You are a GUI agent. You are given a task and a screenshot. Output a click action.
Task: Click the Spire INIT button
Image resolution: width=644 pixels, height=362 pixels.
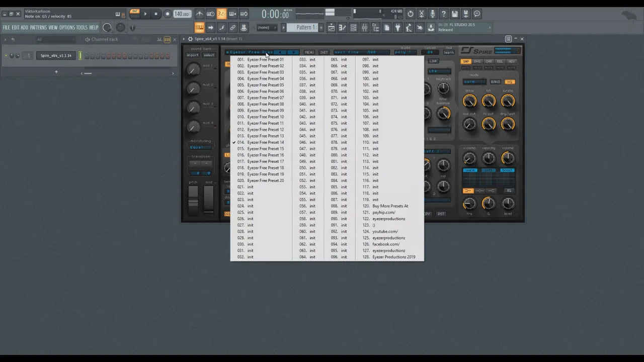click(x=324, y=52)
